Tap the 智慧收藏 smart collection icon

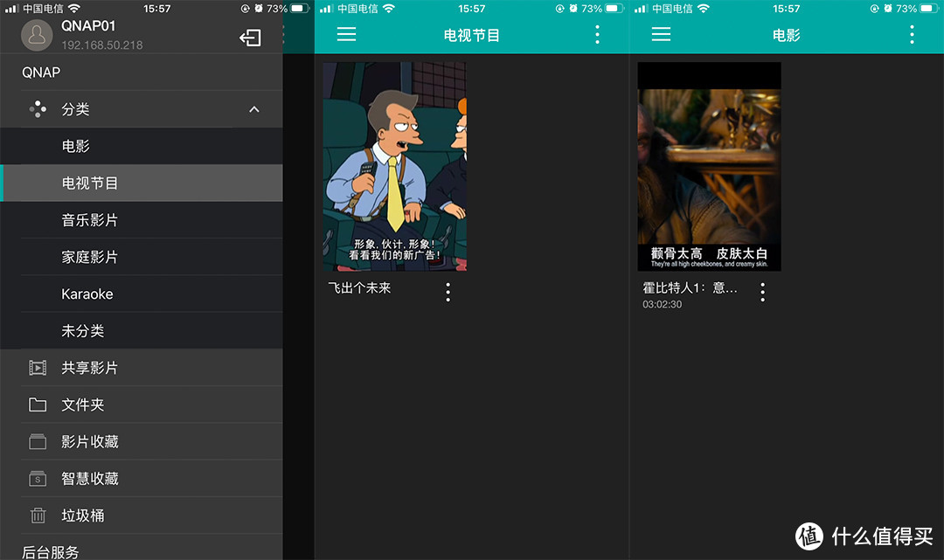(38, 479)
